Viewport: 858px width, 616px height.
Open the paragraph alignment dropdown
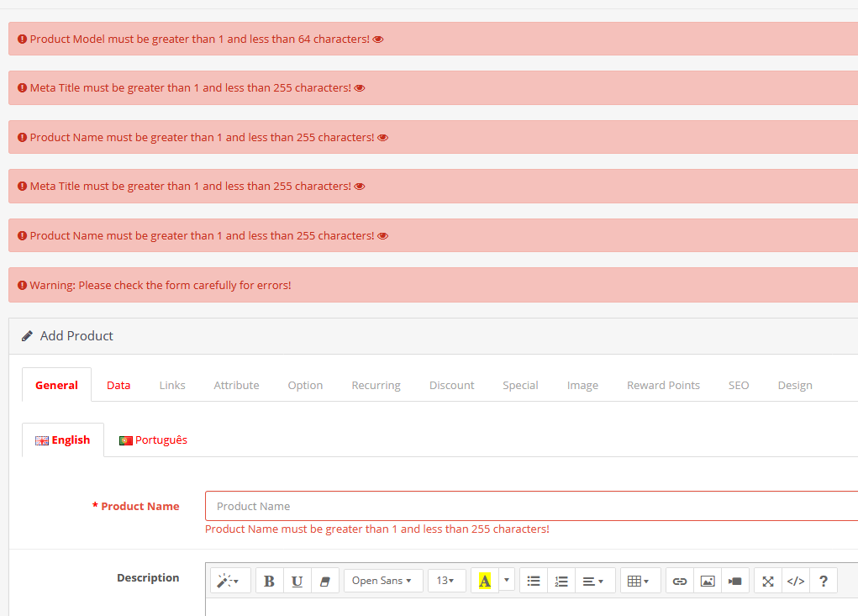click(x=595, y=581)
